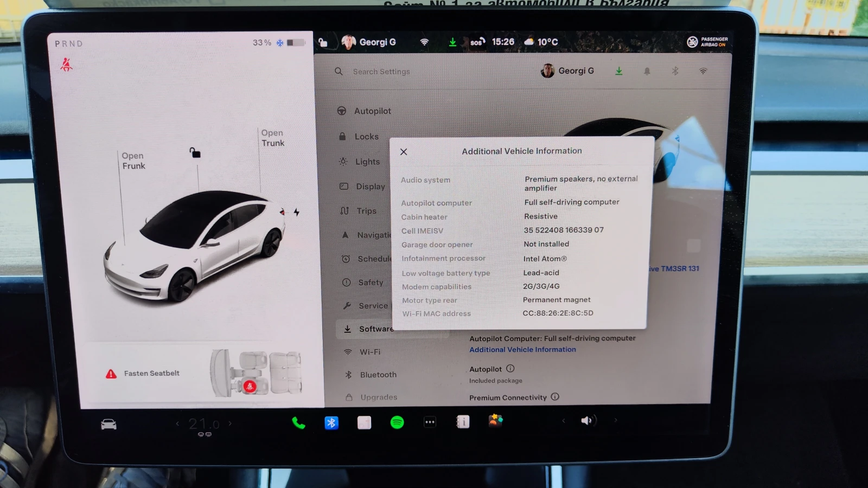Open the Spotify app
Screen dimensions: 868x488
click(397, 422)
